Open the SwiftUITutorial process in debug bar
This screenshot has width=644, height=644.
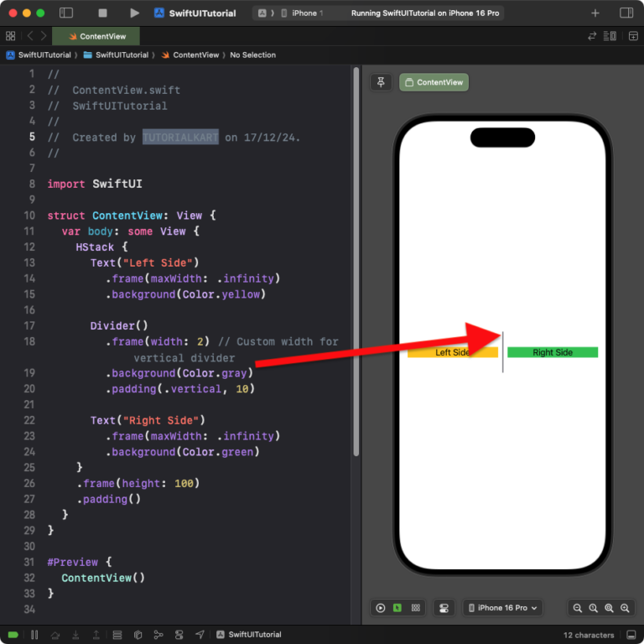pyautogui.click(x=249, y=635)
